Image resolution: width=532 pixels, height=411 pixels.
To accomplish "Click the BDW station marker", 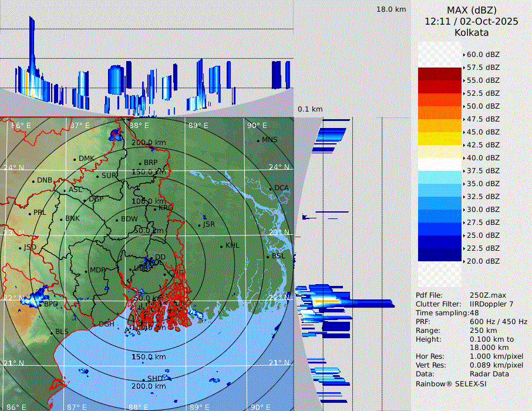I will [118, 220].
